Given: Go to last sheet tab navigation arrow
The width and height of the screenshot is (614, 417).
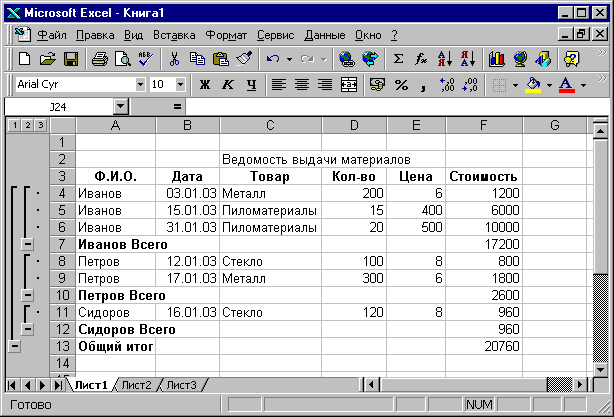Looking at the screenshot, I should coord(58,385).
